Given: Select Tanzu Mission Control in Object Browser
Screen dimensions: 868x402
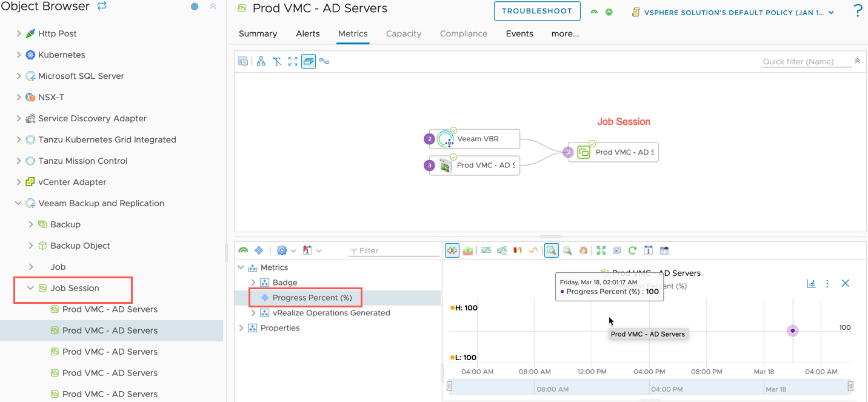Looking at the screenshot, I should (x=82, y=161).
